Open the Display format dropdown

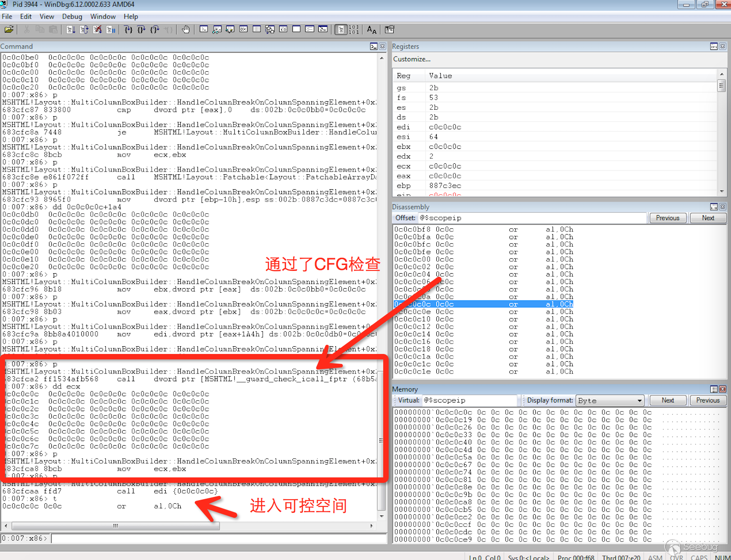pos(639,401)
